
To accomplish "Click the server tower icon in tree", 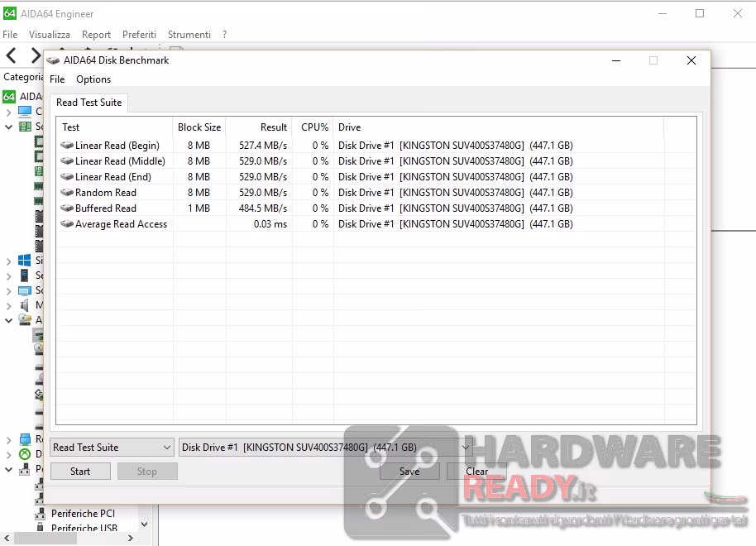I will point(25,275).
